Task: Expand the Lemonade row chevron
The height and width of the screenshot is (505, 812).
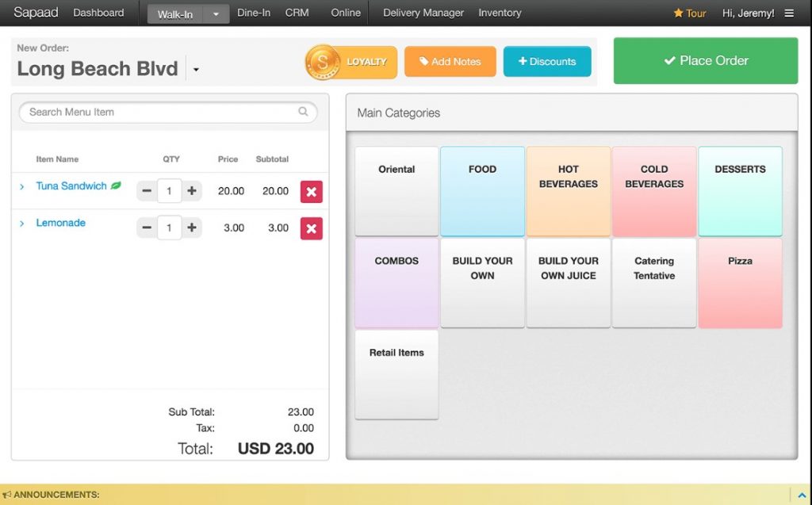Action: pyautogui.click(x=21, y=224)
